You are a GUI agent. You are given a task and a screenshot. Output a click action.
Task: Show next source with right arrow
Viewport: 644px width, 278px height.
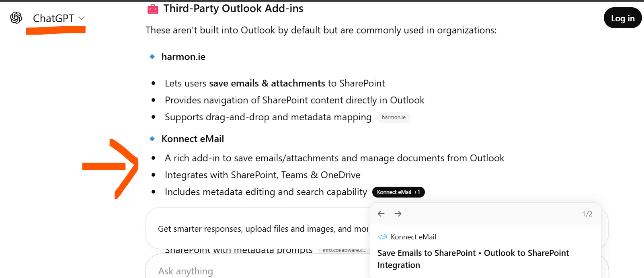click(x=398, y=214)
